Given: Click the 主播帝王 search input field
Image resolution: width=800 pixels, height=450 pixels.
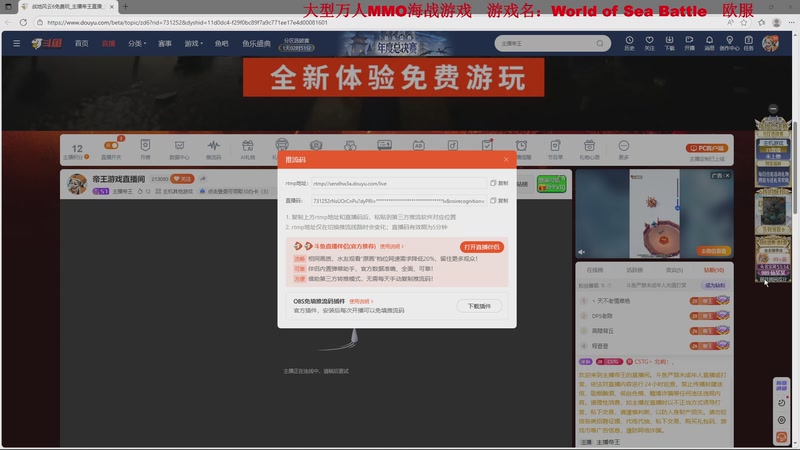Looking at the screenshot, I should click(x=546, y=43).
